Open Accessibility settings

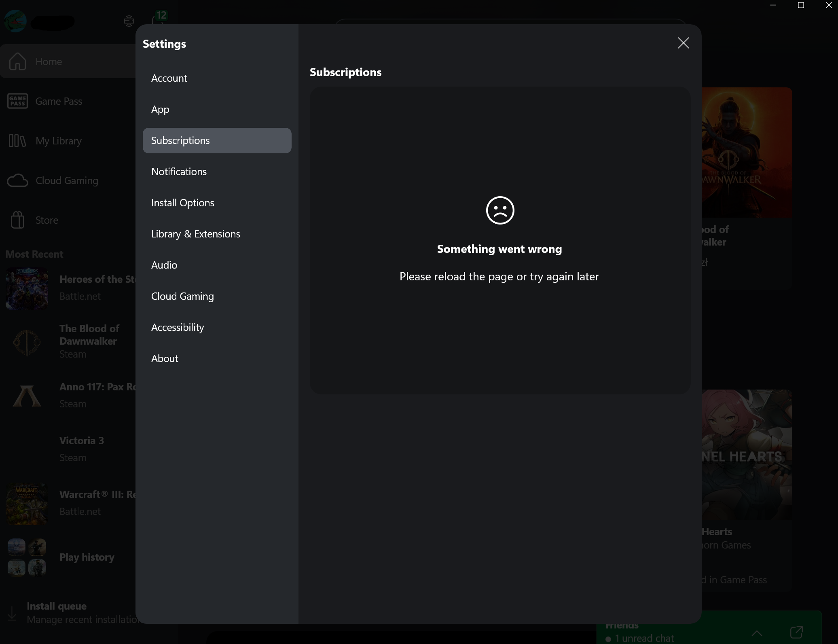pos(217,327)
